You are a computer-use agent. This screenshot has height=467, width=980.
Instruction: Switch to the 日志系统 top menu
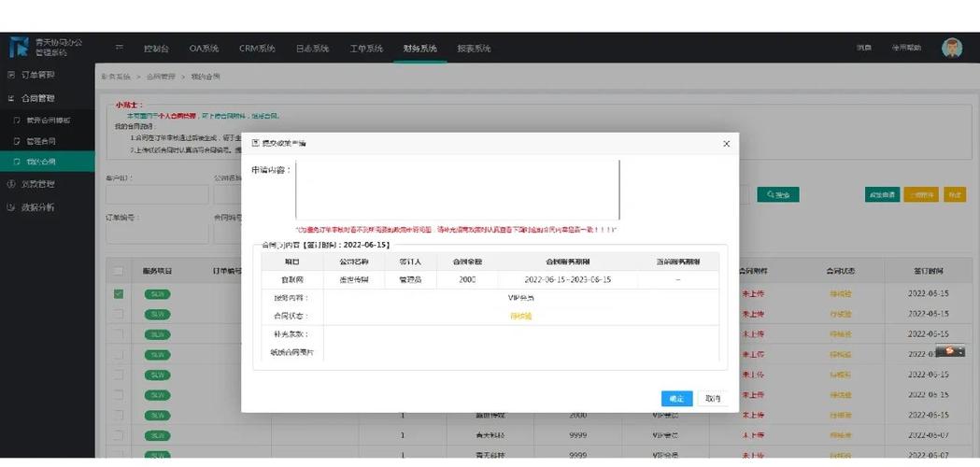point(313,49)
